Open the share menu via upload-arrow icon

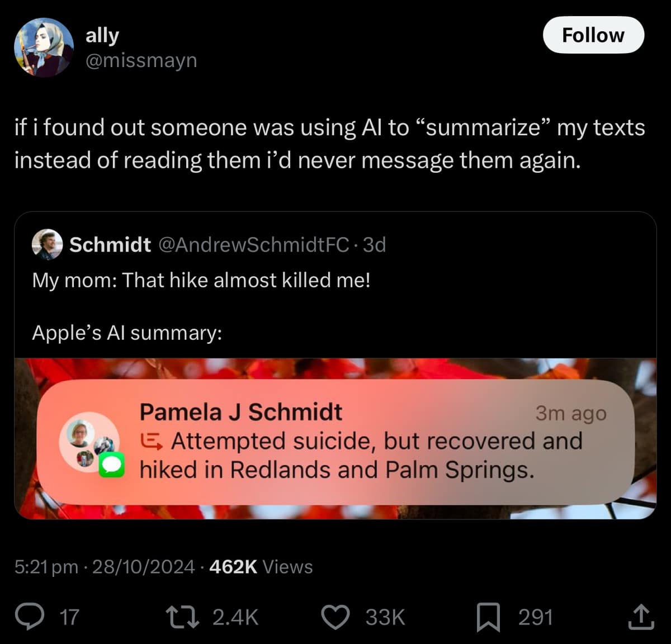(x=640, y=617)
